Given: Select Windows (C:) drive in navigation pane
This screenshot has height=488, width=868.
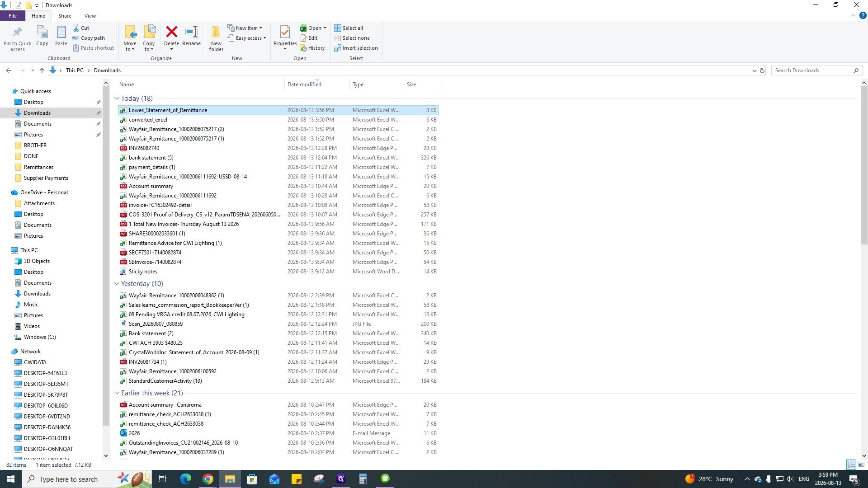Looking at the screenshot, I should [x=40, y=337].
